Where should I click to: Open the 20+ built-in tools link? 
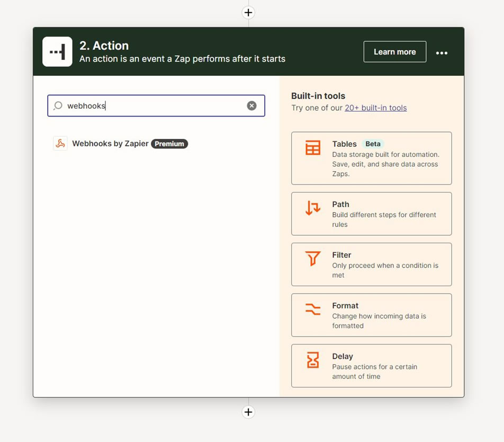[x=376, y=108]
